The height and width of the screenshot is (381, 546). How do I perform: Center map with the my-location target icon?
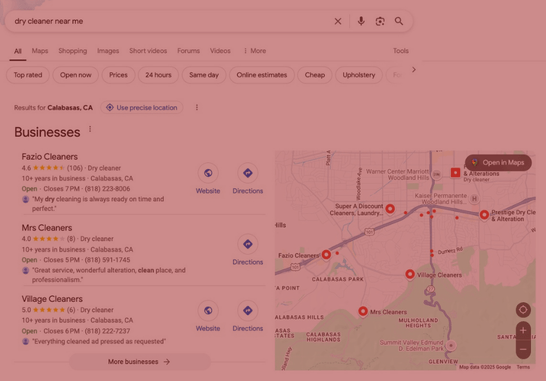coord(523,310)
